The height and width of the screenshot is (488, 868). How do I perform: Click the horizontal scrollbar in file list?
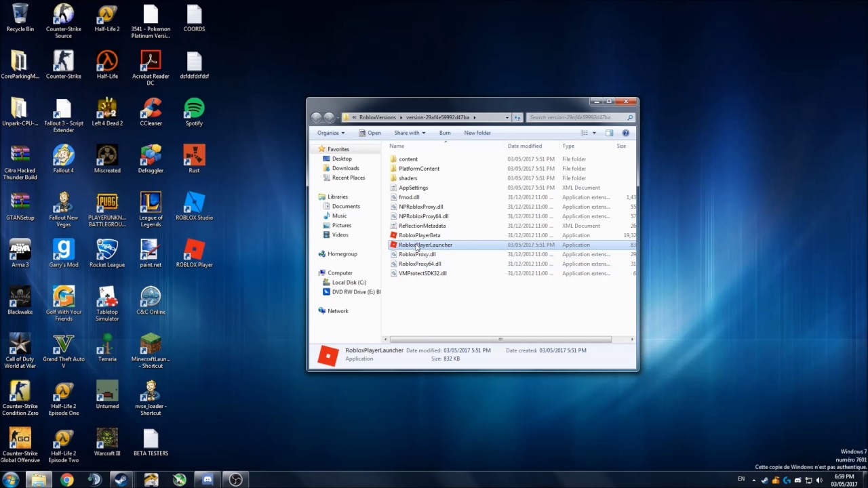click(x=500, y=339)
